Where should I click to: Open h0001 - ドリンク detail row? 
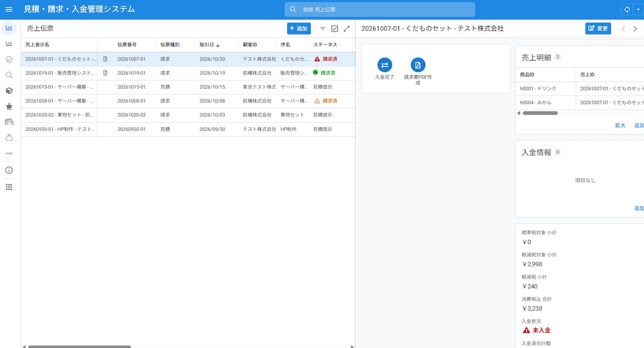tap(580, 89)
